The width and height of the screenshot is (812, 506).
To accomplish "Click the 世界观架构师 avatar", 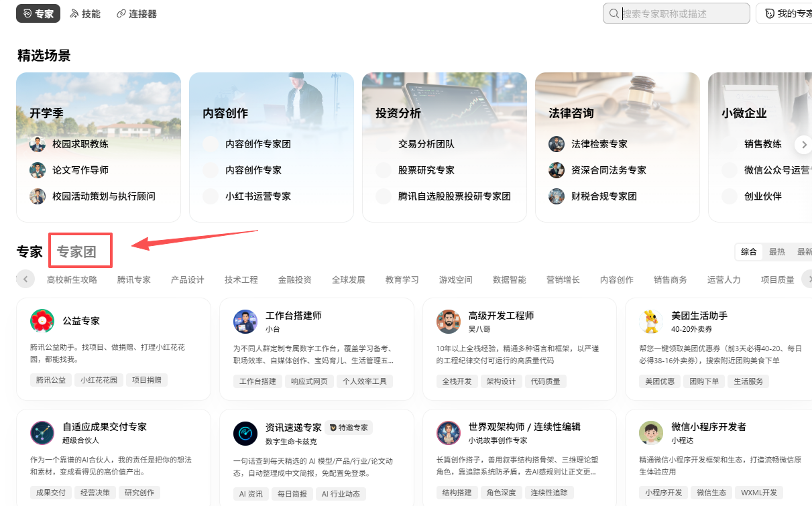I will (449, 433).
